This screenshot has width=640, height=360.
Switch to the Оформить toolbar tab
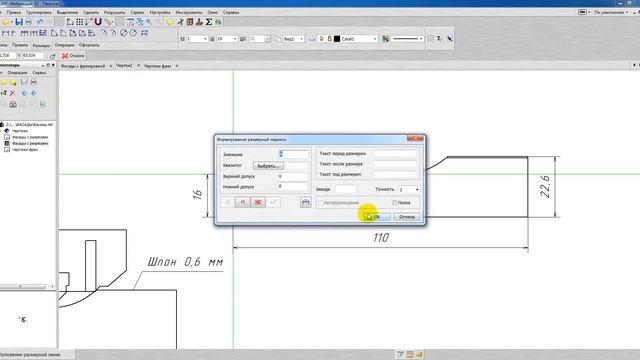coord(89,45)
